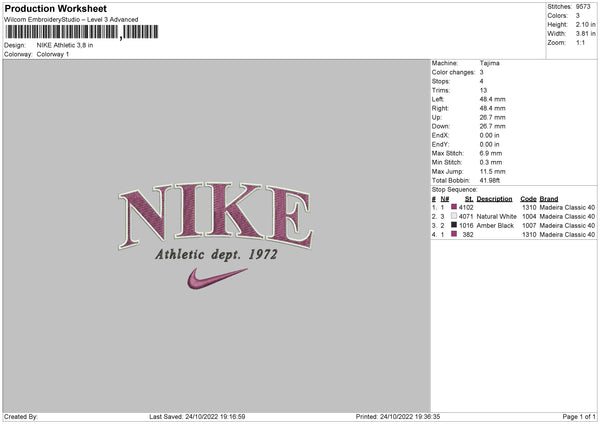
Task: Click the Last Saved timestamp in footer
Action: 197,417
